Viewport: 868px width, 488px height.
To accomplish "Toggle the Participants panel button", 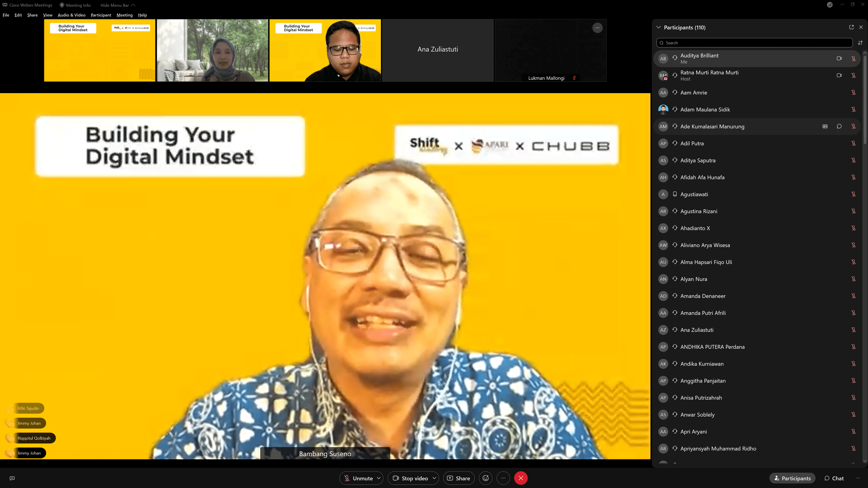I will (x=792, y=478).
